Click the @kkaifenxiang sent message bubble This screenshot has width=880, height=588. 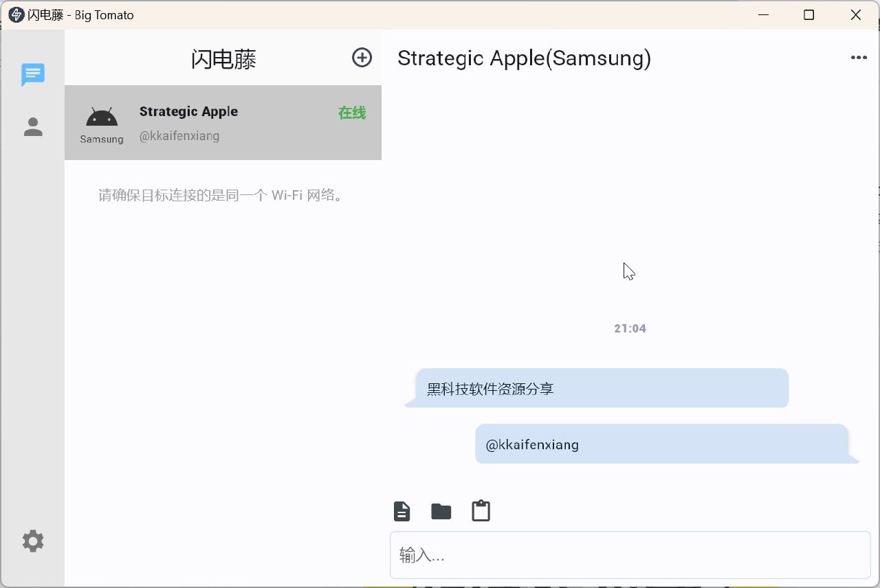coord(667,444)
